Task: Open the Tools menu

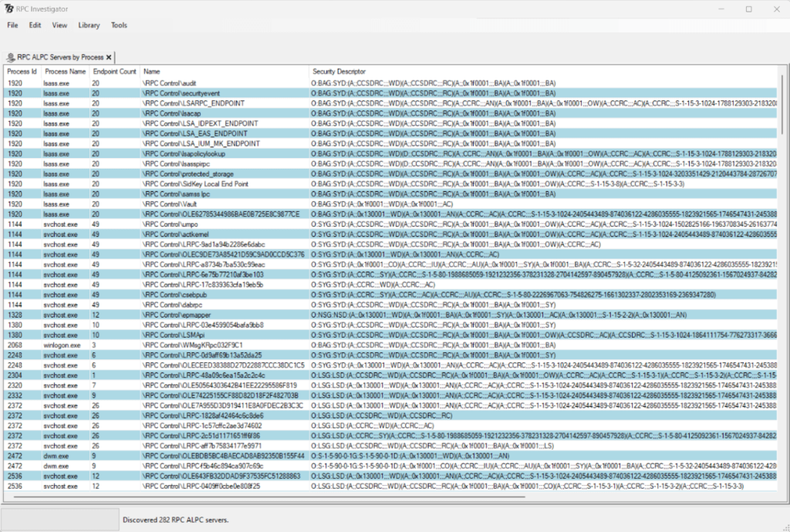Action: pos(119,25)
